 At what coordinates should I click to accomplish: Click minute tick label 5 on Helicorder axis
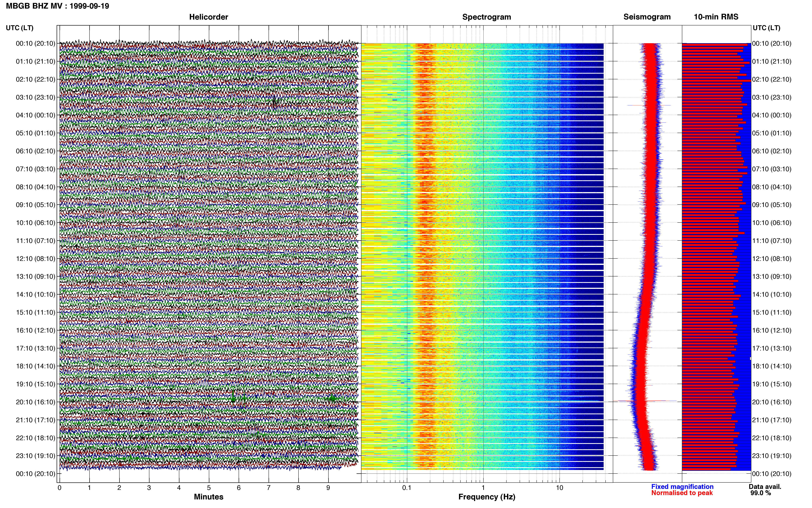coord(209,488)
